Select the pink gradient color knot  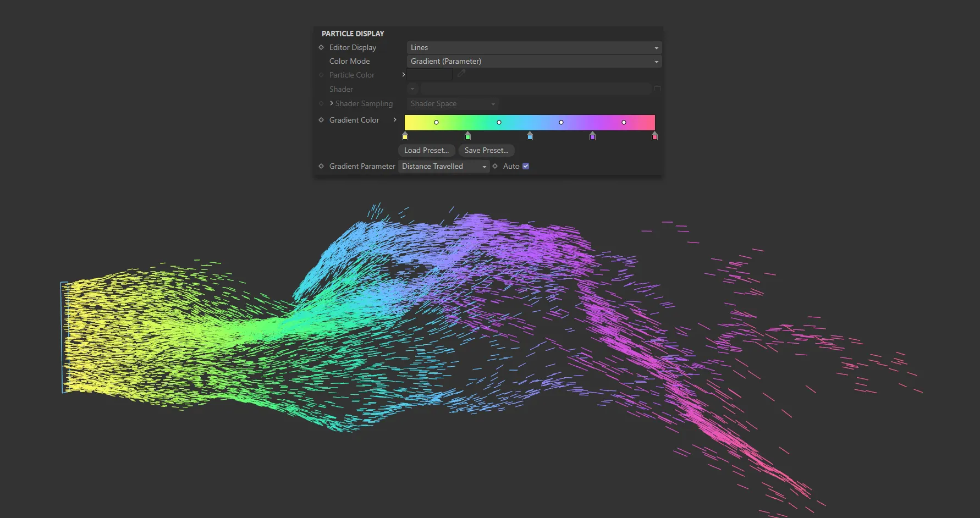click(x=654, y=136)
